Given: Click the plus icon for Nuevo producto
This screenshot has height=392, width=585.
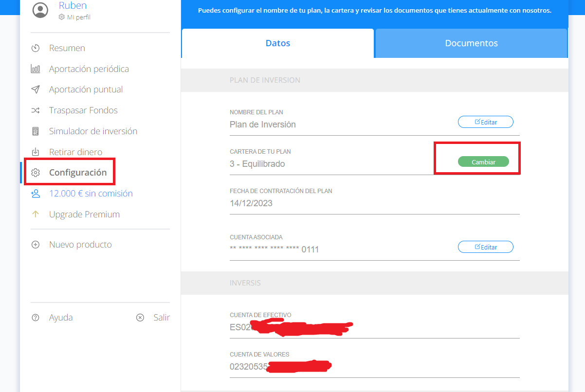Looking at the screenshot, I should pos(35,245).
